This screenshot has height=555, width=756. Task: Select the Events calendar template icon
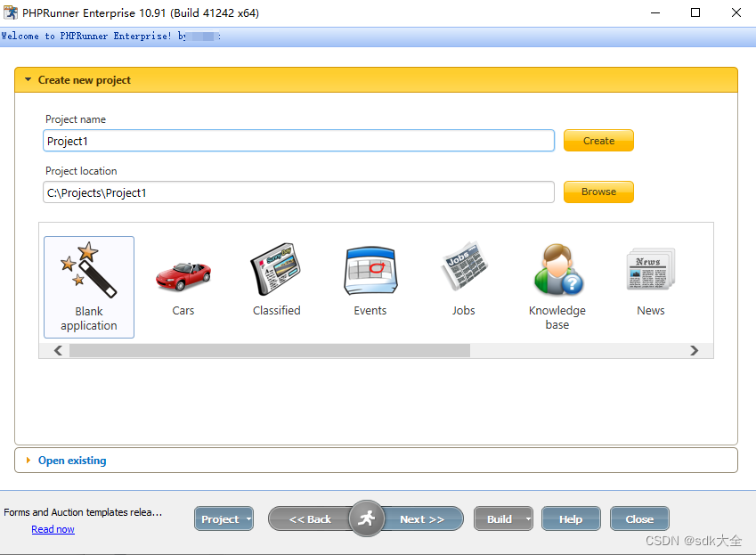tap(370, 270)
